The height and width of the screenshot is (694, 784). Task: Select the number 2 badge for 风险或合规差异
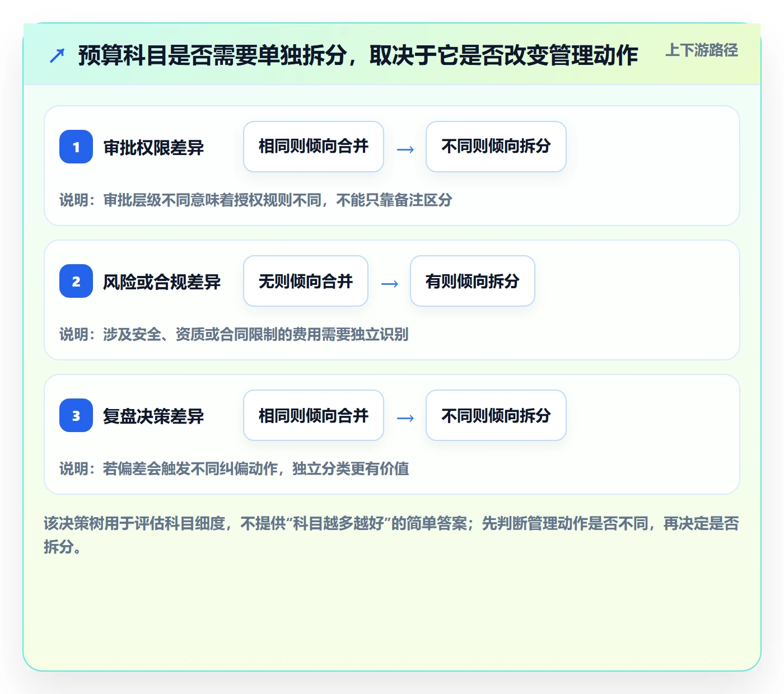pos(76,281)
